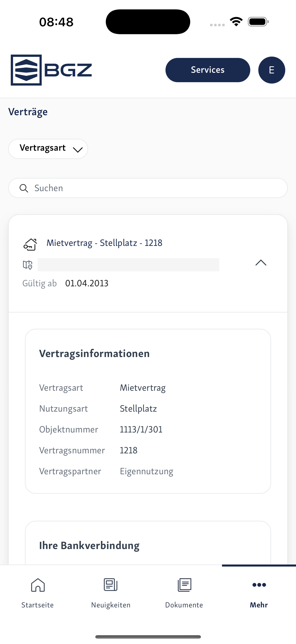The height and width of the screenshot is (644, 296).
Task: Tap the map location icon below contract title
Action: point(28,265)
